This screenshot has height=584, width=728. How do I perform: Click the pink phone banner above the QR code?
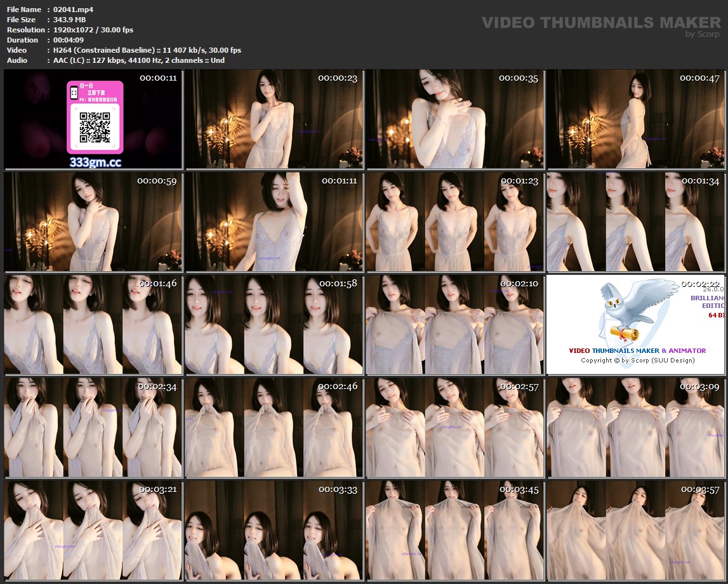coord(95,94)
